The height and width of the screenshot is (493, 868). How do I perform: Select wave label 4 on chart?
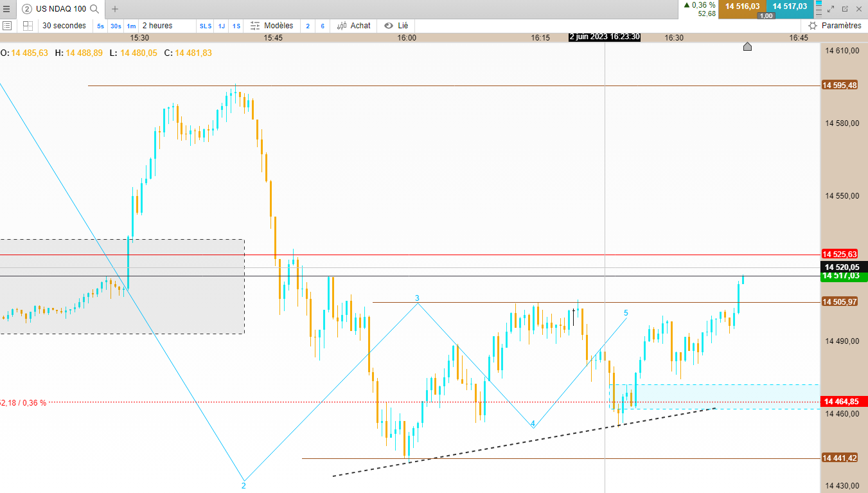pos(533,424)
